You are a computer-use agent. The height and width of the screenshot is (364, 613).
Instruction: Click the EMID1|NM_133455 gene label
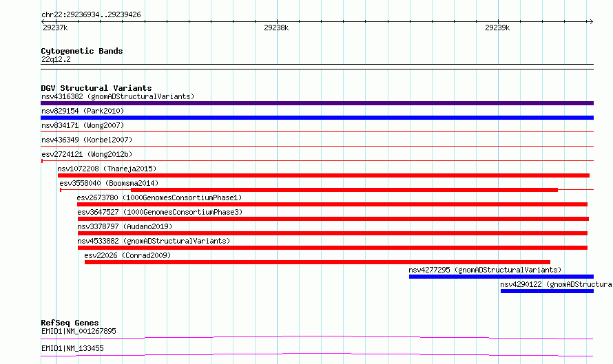tap(72, 348)
